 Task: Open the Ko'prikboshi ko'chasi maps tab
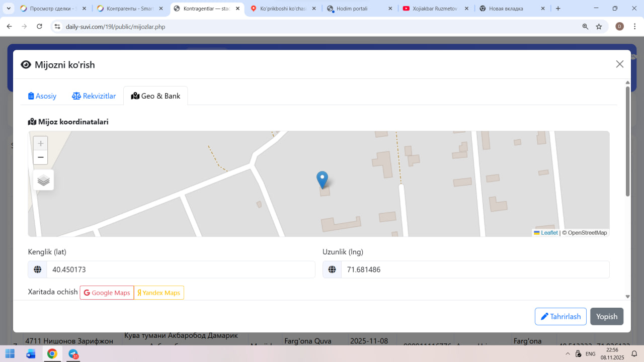pyautogui.click(x=283, y=9)
